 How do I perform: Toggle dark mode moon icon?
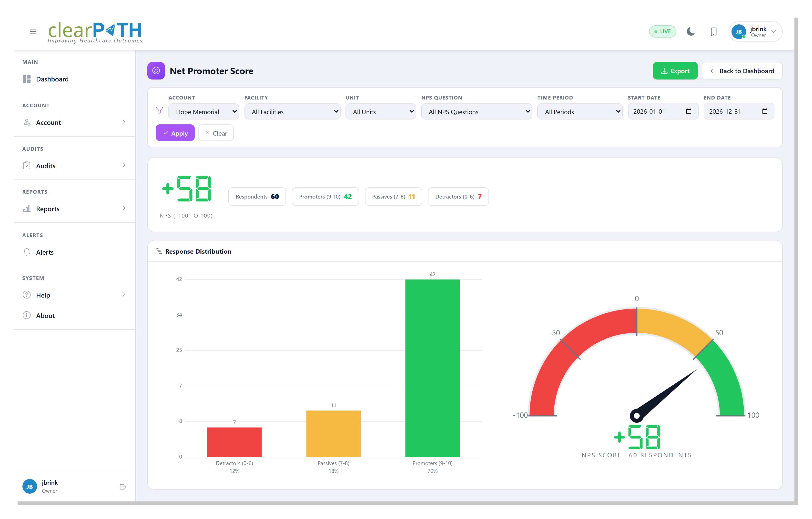(x=691, y=31)
